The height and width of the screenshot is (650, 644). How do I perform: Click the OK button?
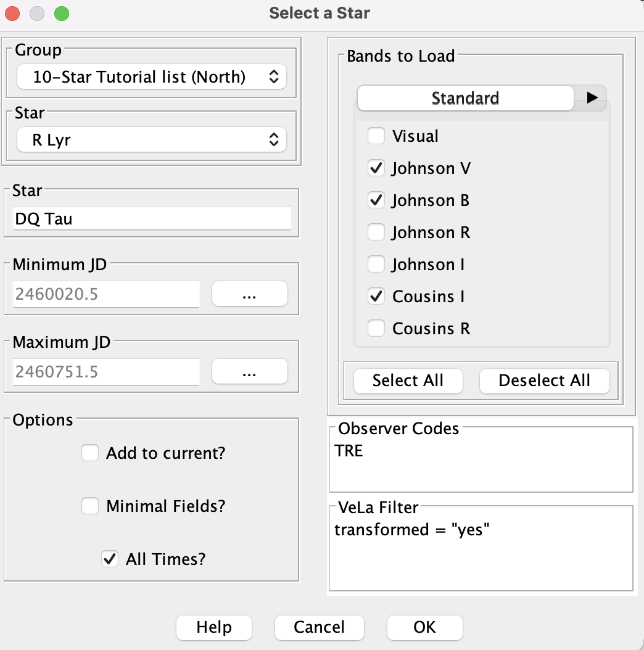[424, 627]
